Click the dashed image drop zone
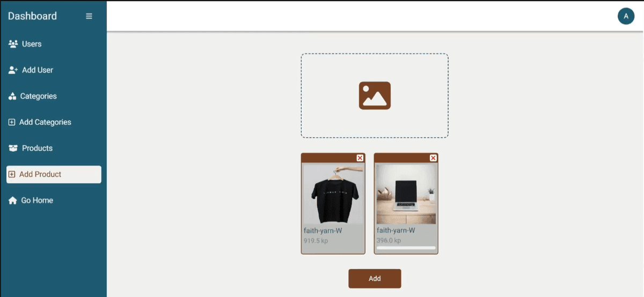 375,95
